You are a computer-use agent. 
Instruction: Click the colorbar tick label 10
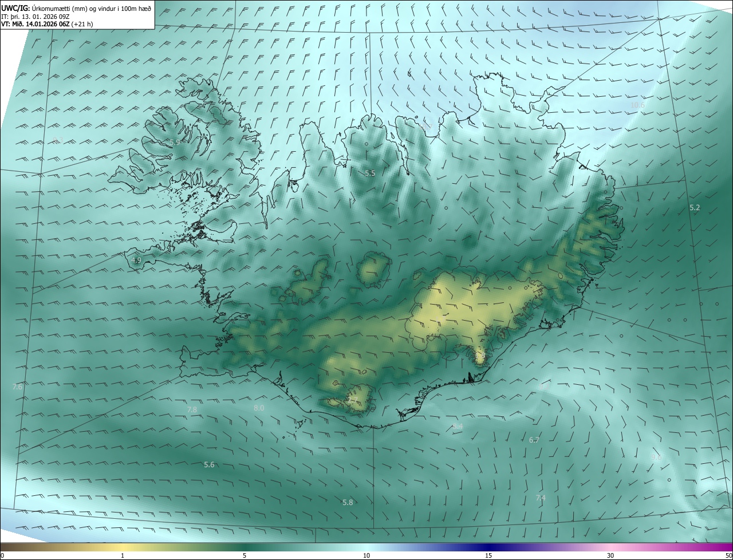[366, 555]
